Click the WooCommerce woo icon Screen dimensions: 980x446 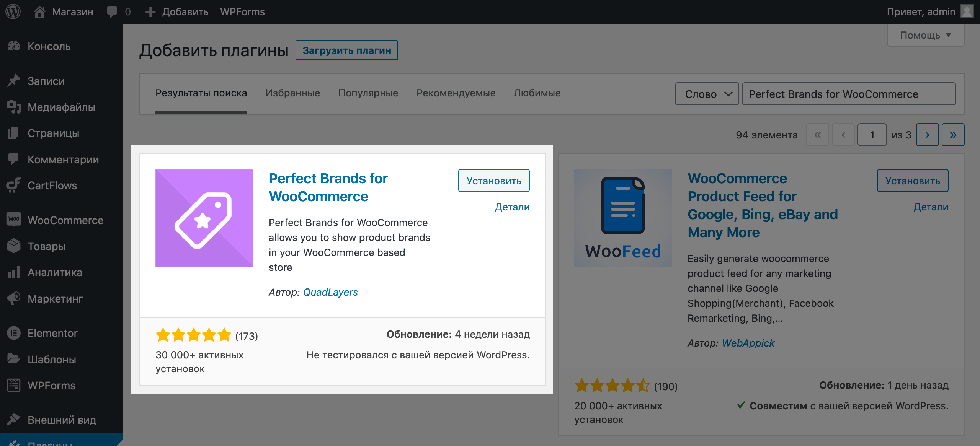[x=14, y=220]
